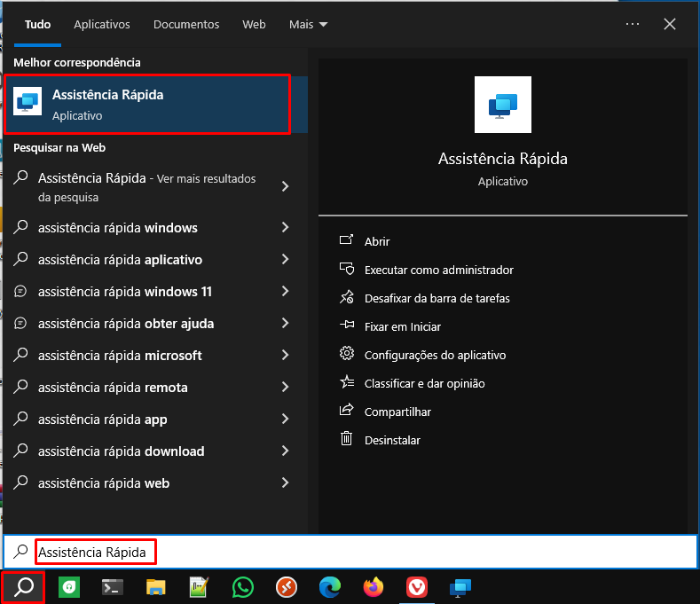
Task: Select Abrir in the app actions
Action: pyautogui.click(x=377, y=241)
